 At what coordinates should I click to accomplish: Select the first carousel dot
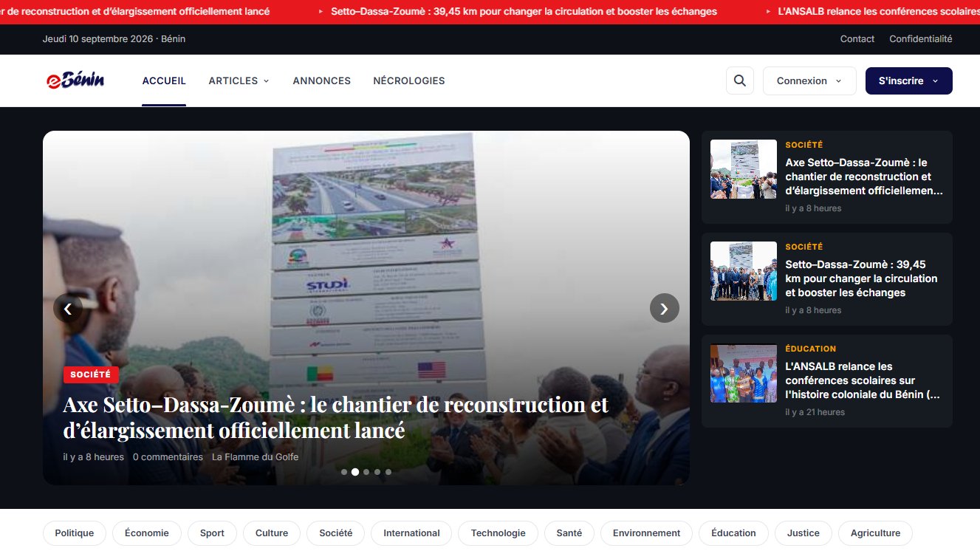[344, 472]
